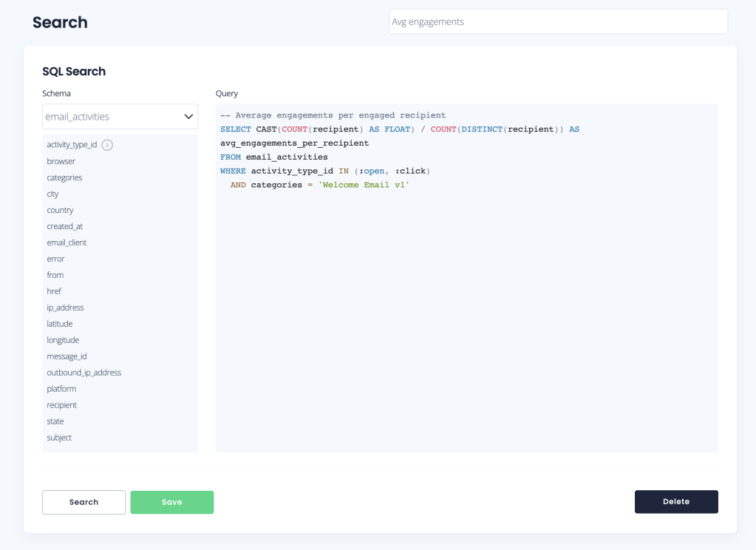Select the message_id column

(x=67, y=356)
